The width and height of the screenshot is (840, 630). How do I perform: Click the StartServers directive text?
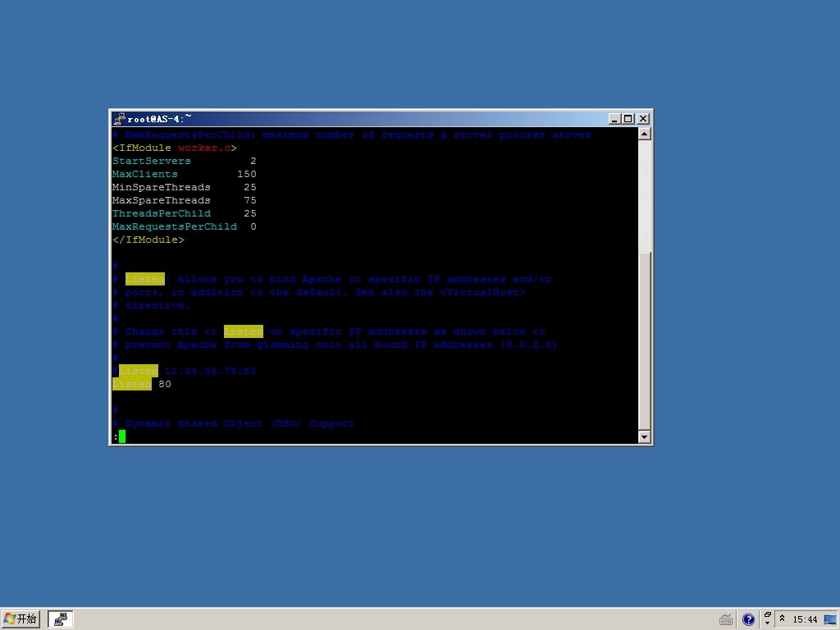[151, 161]
